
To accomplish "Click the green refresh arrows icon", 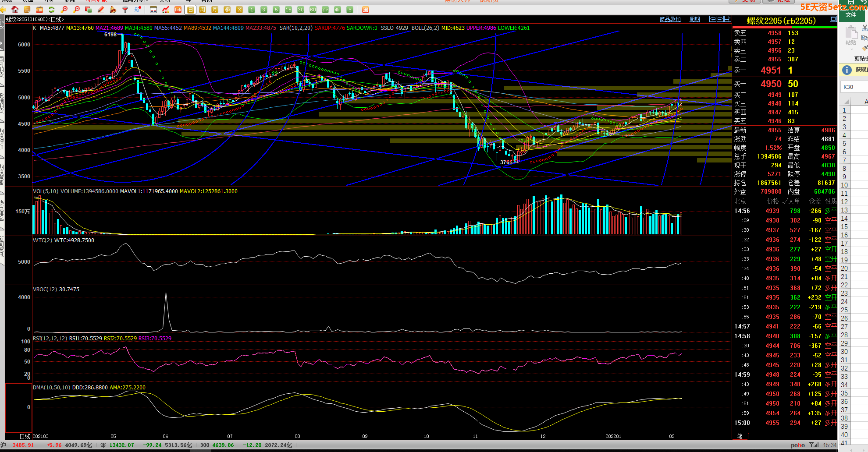I will 52,10.
